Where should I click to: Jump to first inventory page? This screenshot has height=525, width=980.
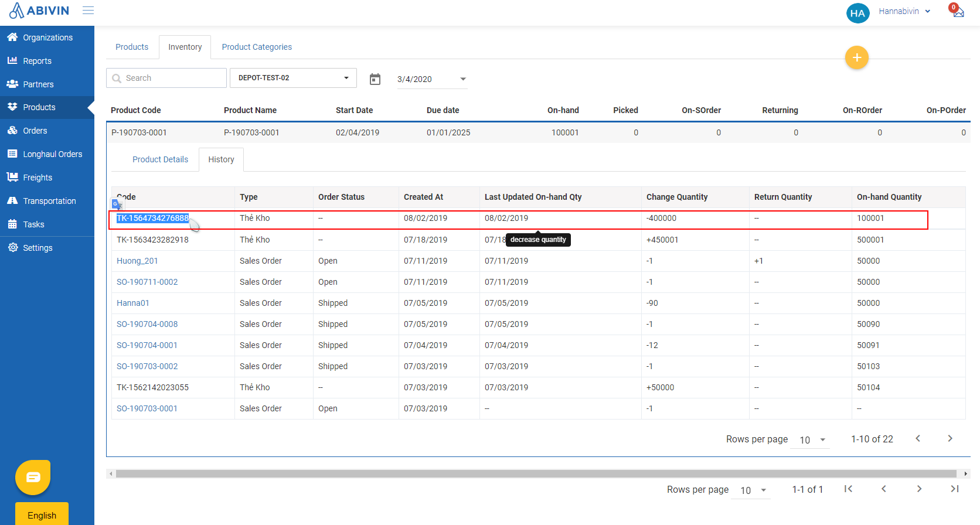click(x=848, y=489)
